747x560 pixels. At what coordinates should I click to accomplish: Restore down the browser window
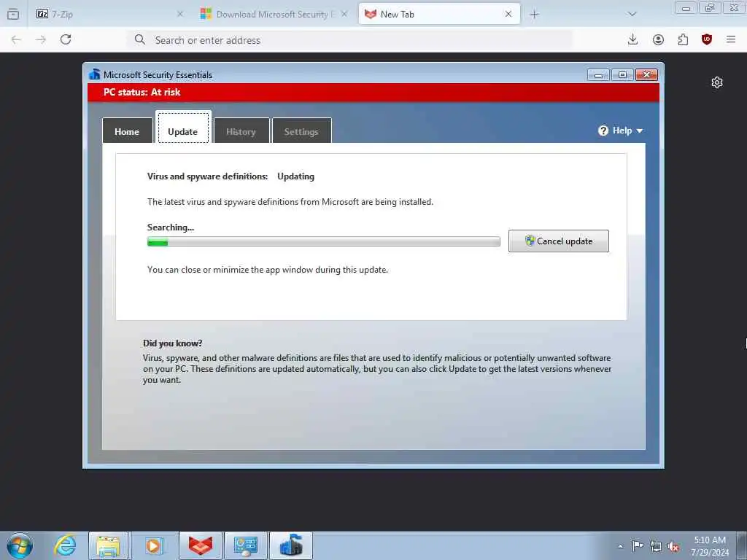point(710,7)
